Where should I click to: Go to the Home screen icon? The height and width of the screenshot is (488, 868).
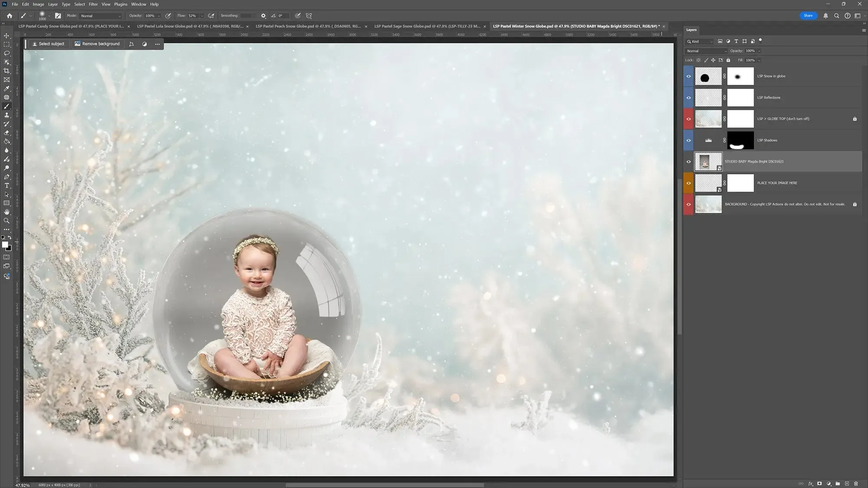[x=10, y=16]
